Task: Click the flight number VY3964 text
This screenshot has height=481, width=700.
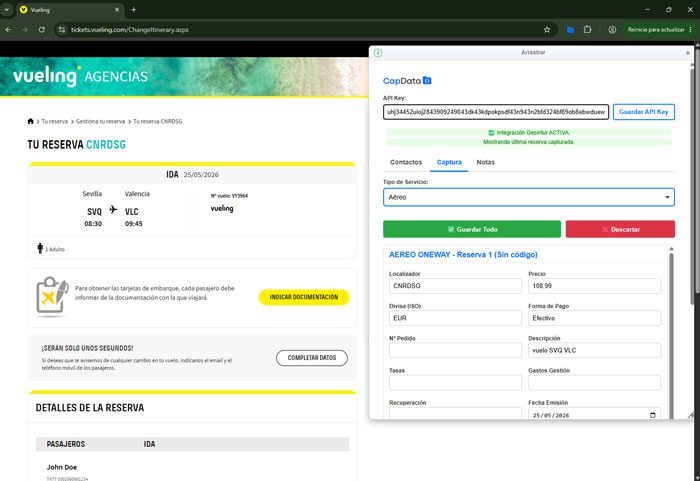Action: 229,196
